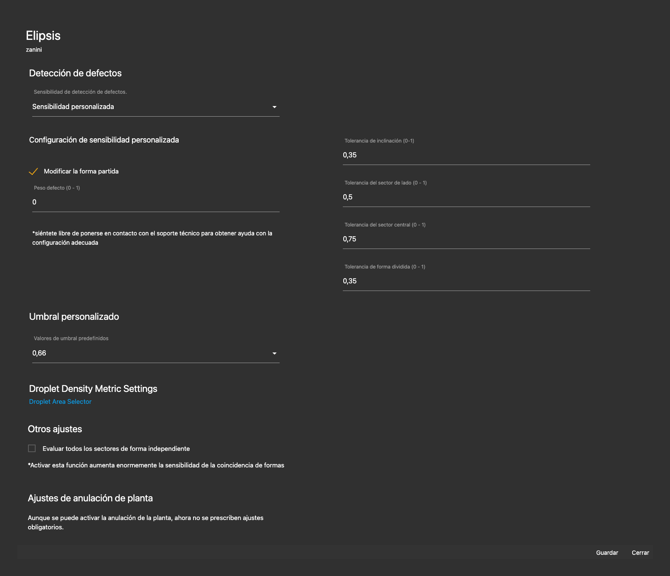Viewport: 670px width, 576px height.
Task: Focus the 'Peso defecto' input field
Action: [x=155, y=202]
